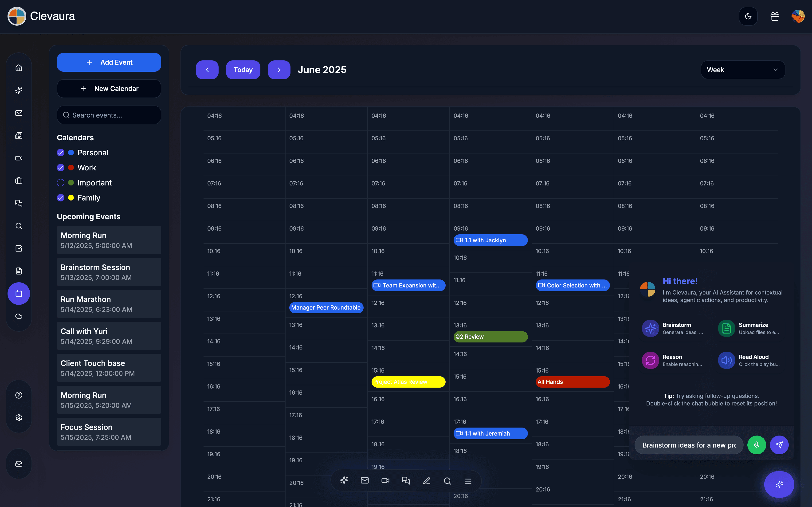Select the Brainstorm assistant option
The width and height of the screenshot is (812, 507).
[673, 328]
